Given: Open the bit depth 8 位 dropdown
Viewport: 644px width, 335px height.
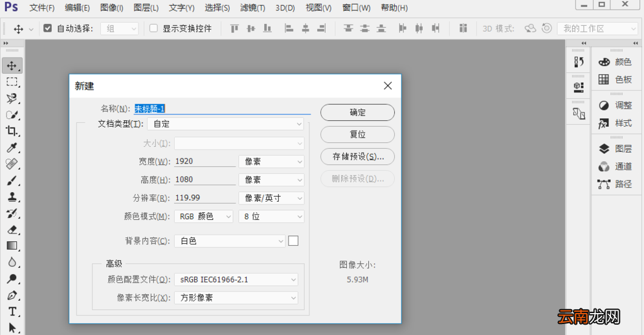Looking at the screenshot, I should click(271, 217).
